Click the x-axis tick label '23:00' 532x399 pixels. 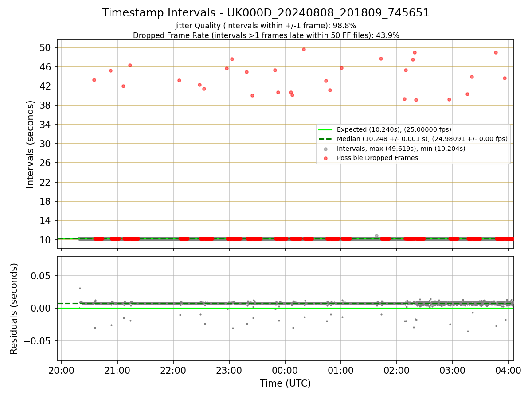click(x=229, y=370)
